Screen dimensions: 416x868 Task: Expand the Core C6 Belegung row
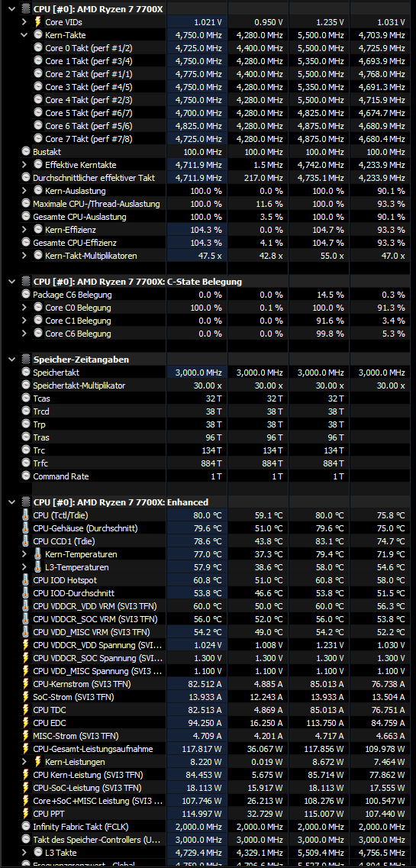(24, 334)
